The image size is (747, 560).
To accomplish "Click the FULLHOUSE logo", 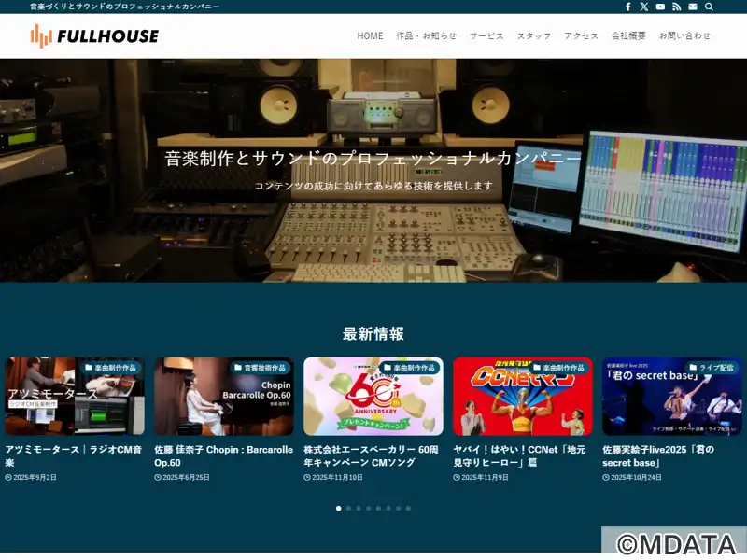I will pyautogui.click(x=94, y=36).
